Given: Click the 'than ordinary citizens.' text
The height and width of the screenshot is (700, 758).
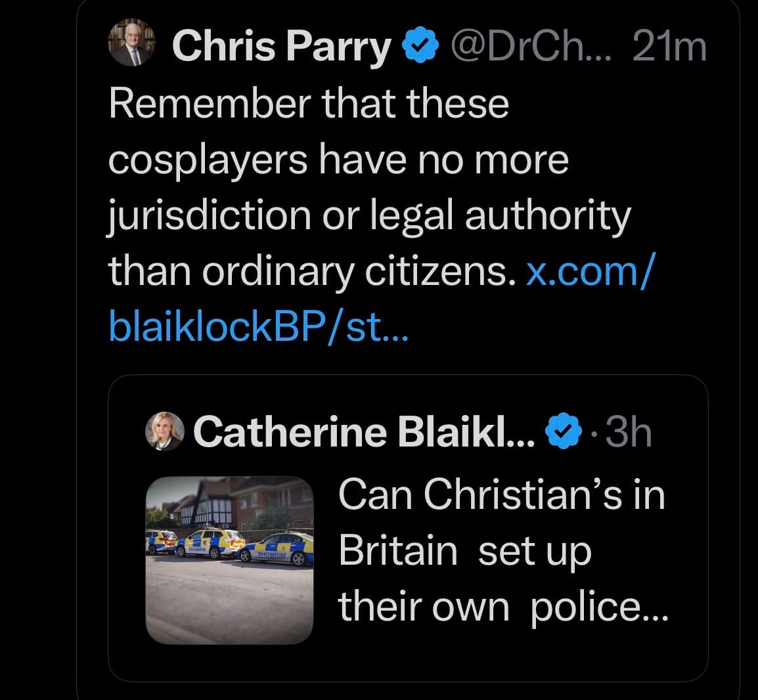Looking at the screenshot, I should [309, 271].
